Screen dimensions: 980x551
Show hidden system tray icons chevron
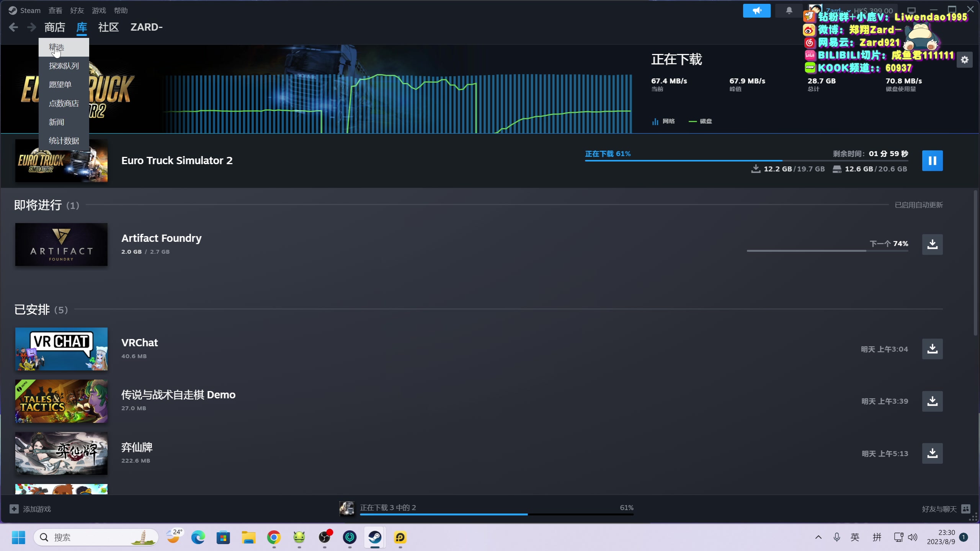coord(818,537)
